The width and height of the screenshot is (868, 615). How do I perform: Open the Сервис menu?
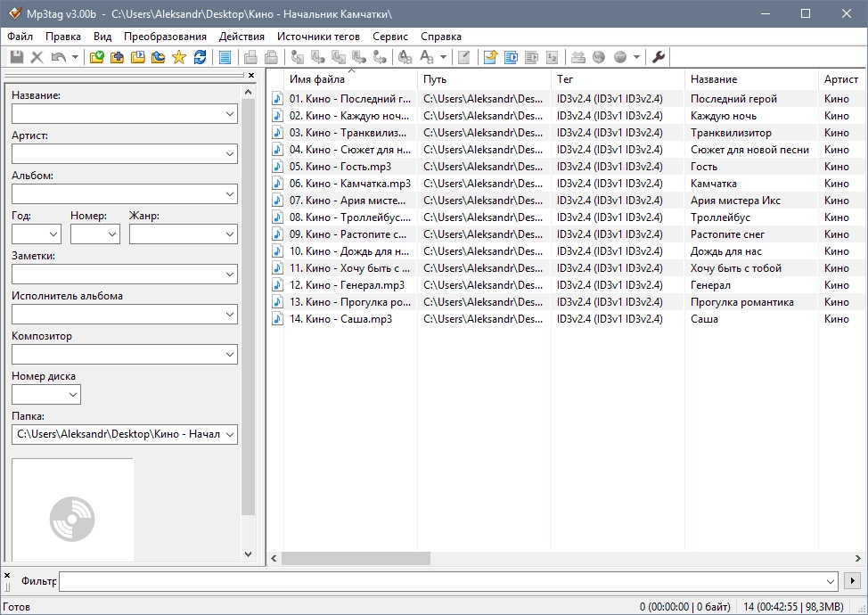click(x=390, y=37)
